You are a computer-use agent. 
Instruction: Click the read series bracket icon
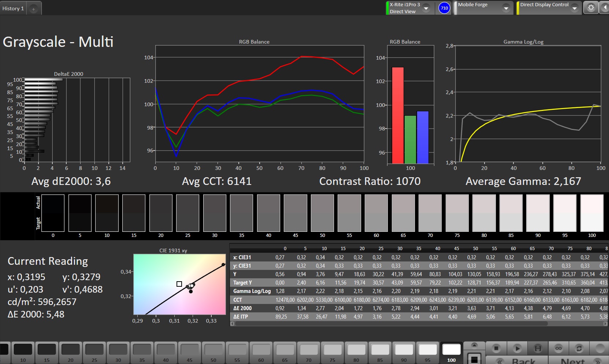pyautogui.click(x=538, y=348)
